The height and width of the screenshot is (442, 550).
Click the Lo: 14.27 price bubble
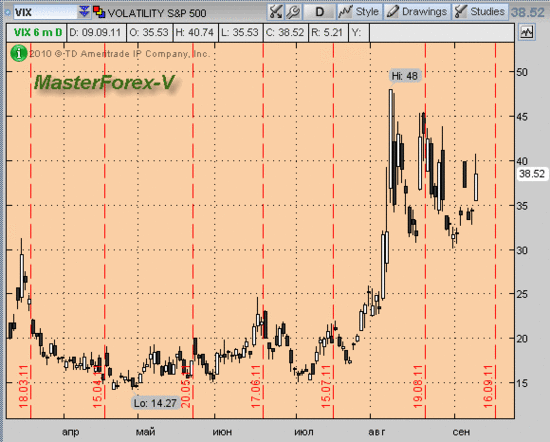tap(155, 403)
